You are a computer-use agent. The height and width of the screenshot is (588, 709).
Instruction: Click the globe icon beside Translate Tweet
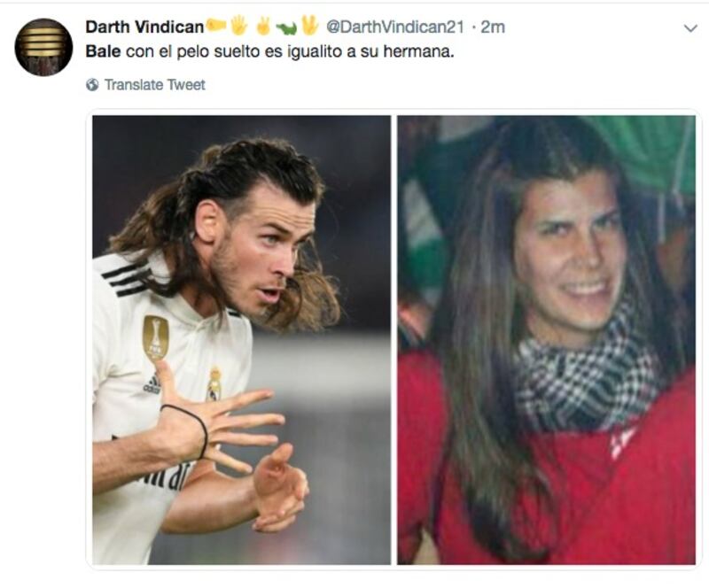[x=92, y=84]
